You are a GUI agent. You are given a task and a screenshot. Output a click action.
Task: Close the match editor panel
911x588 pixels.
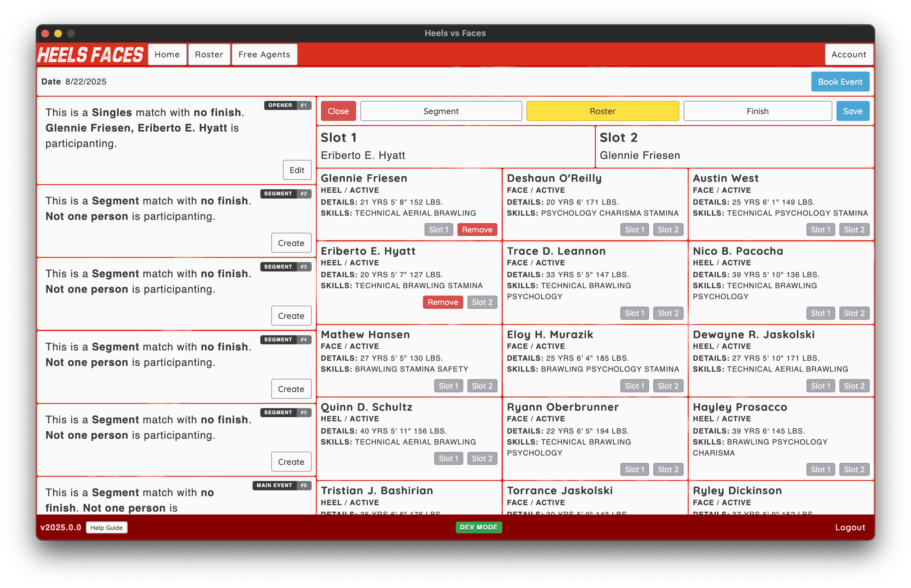(338, 111)
